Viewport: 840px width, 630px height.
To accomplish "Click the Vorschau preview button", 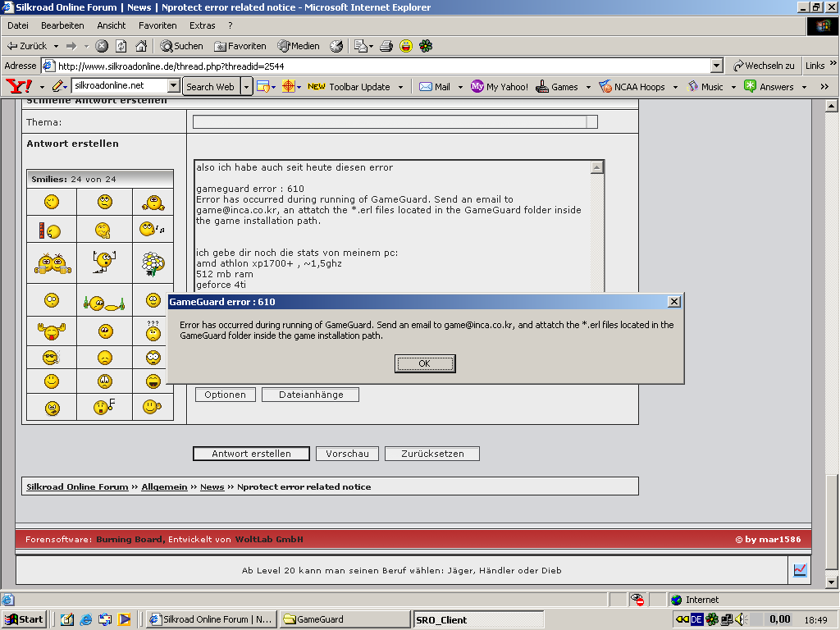I will tap(348, 454).
